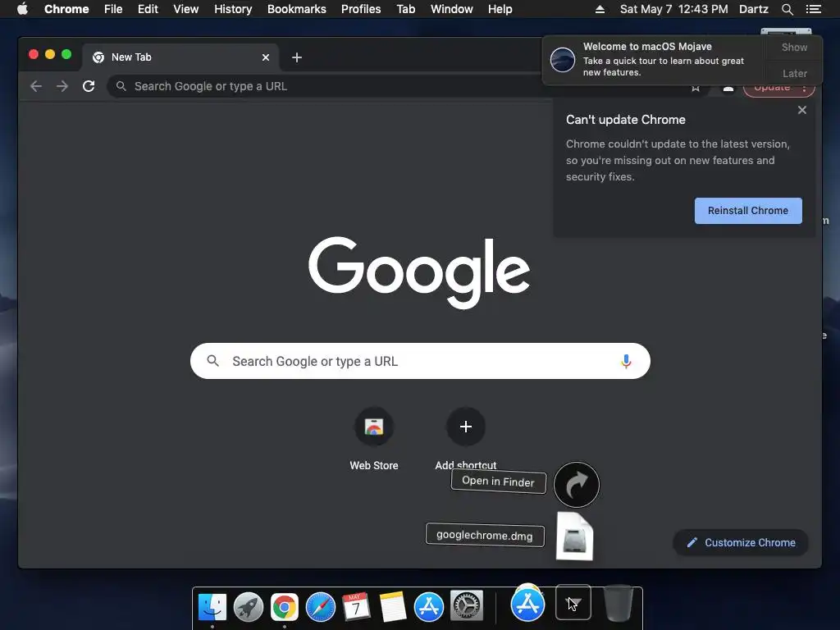Click the Add shortcut button
This screenshot has height=630, width=840.
click(x=466, y=427)
